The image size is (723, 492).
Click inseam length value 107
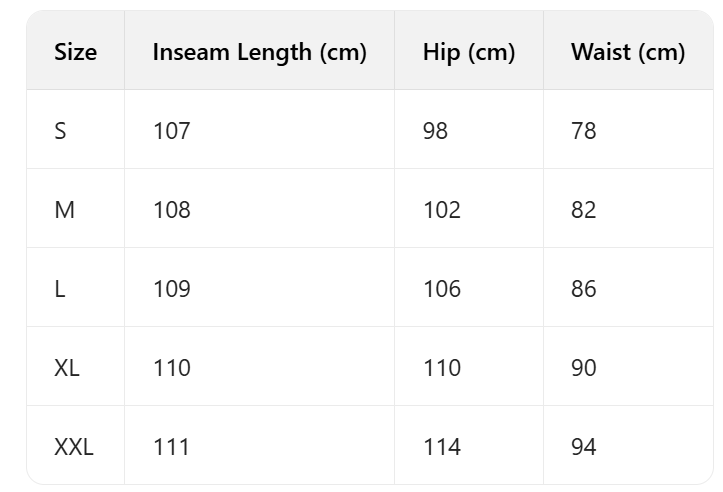pos(171,131)
